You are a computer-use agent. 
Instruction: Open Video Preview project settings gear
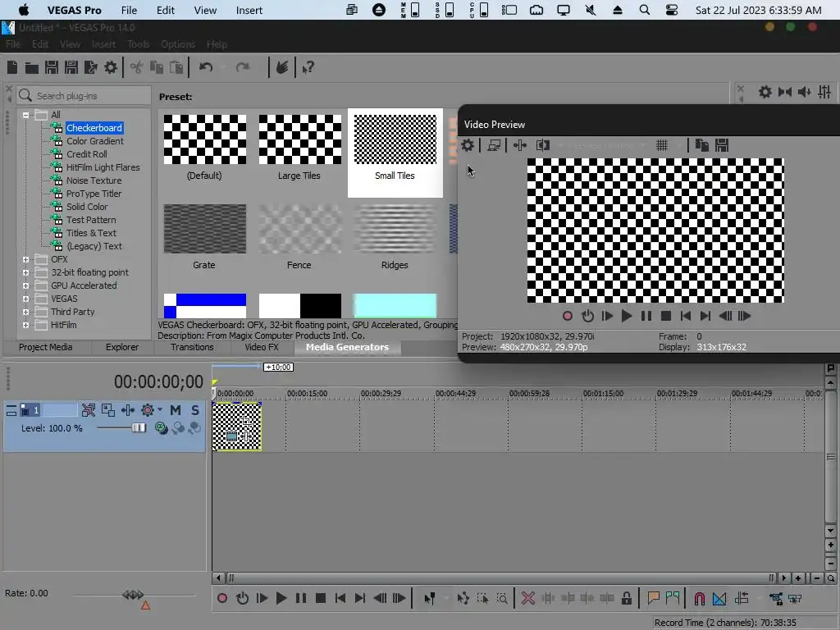coord(468,145)
